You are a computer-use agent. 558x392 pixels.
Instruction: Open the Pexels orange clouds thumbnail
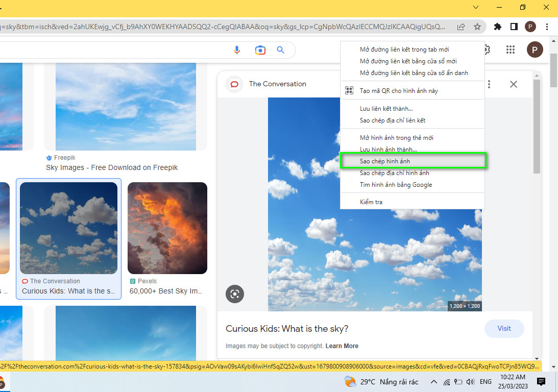[x=167, y=228]
